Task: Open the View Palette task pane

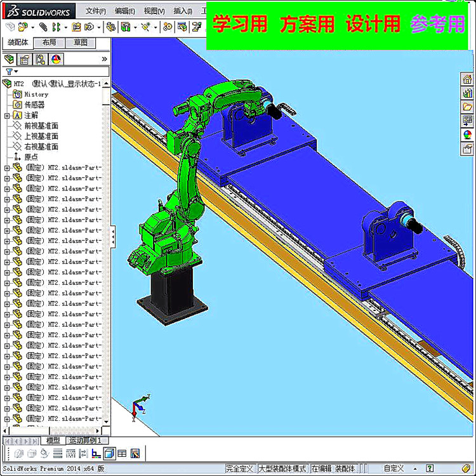Action: tap(467, 121)
